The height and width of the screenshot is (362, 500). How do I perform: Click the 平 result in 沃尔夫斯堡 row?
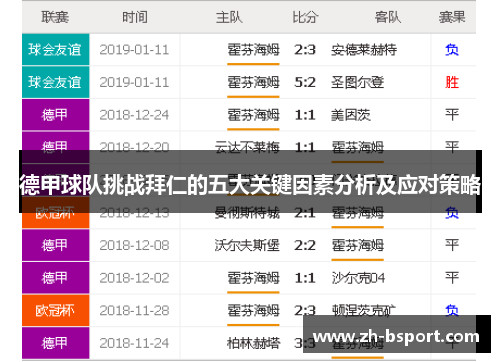452,245
